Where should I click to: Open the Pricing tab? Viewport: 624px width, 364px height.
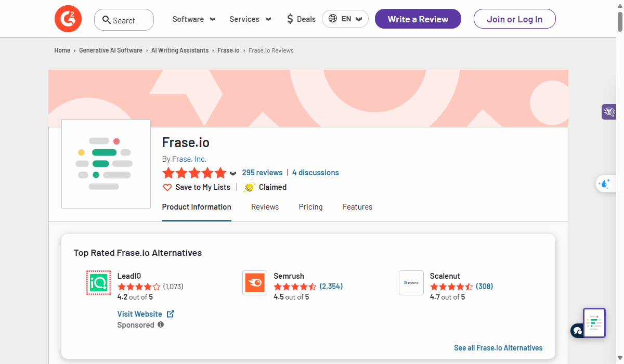coord(310,207)
